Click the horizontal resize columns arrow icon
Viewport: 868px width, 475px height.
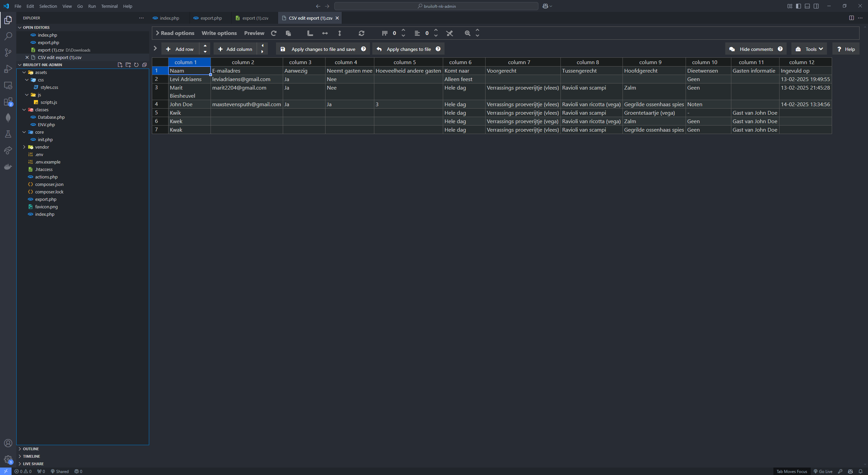pyautogui.click(x=325, y=33)
